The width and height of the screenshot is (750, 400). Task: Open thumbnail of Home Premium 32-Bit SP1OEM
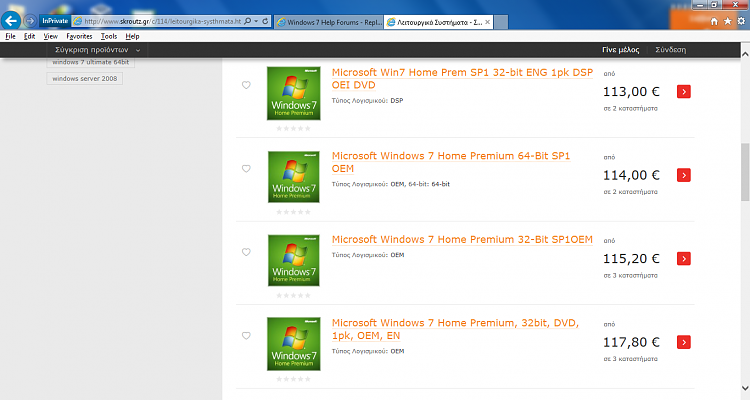294,260
